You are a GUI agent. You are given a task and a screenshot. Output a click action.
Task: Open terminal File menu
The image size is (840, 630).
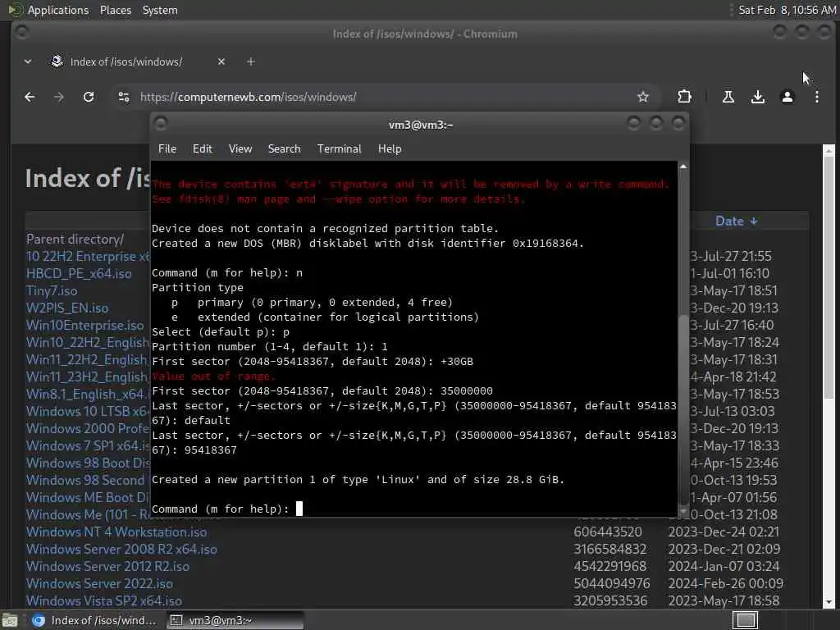point(167,149)
